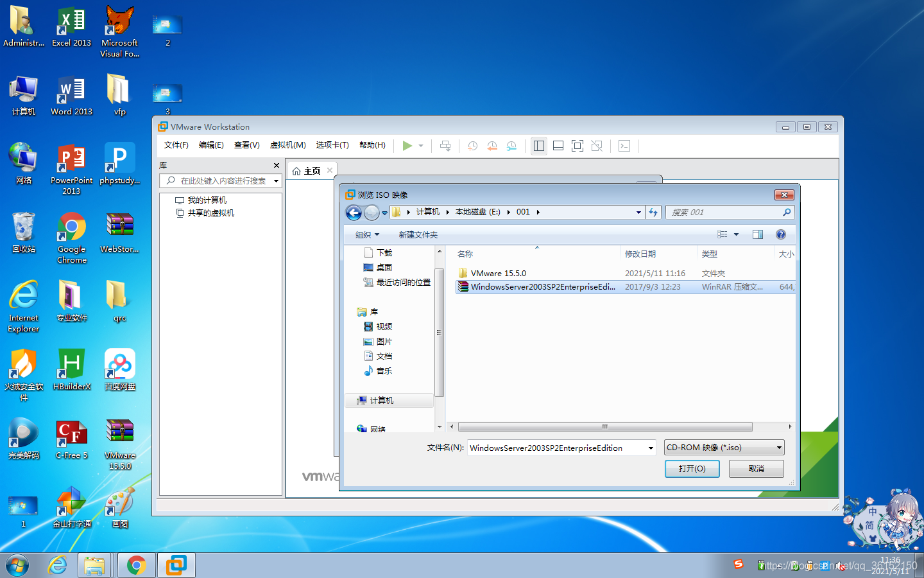Click the 修改日期 column header
Image resolution: width=924 pixels, height=578 pixels.
(640, 254)
